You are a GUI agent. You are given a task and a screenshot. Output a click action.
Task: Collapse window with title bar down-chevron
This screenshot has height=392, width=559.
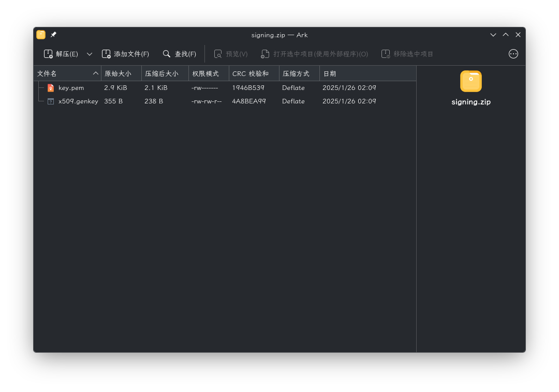click(493, 35)
